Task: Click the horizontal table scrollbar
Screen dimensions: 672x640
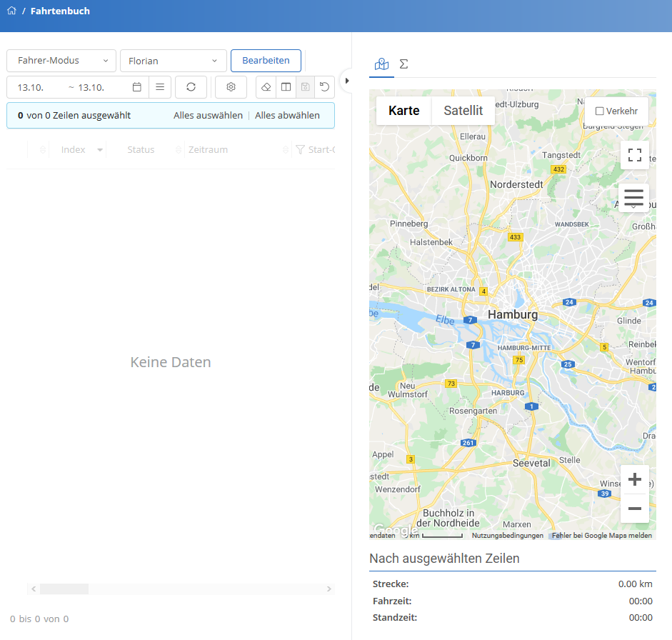Action: 64,589
